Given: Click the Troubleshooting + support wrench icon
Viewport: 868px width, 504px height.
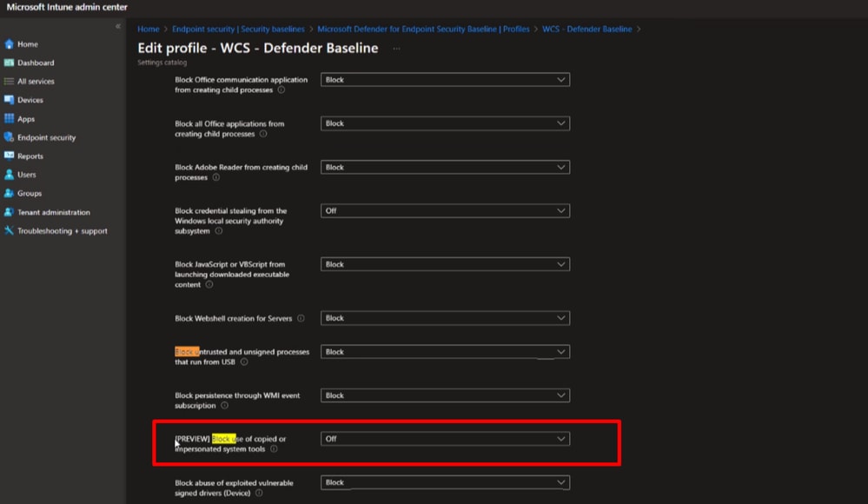Looking at the screenshot, I should coord(9,230).
